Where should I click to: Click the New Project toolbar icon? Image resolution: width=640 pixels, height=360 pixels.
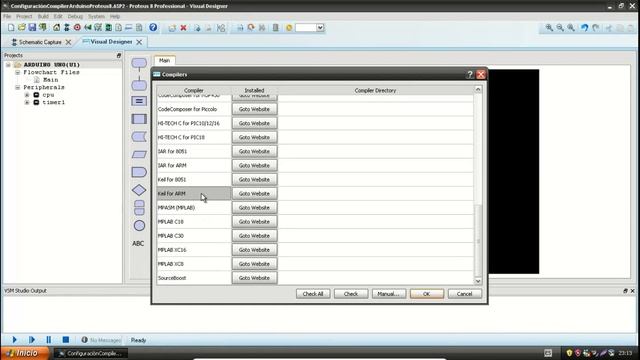pos(11,27)
